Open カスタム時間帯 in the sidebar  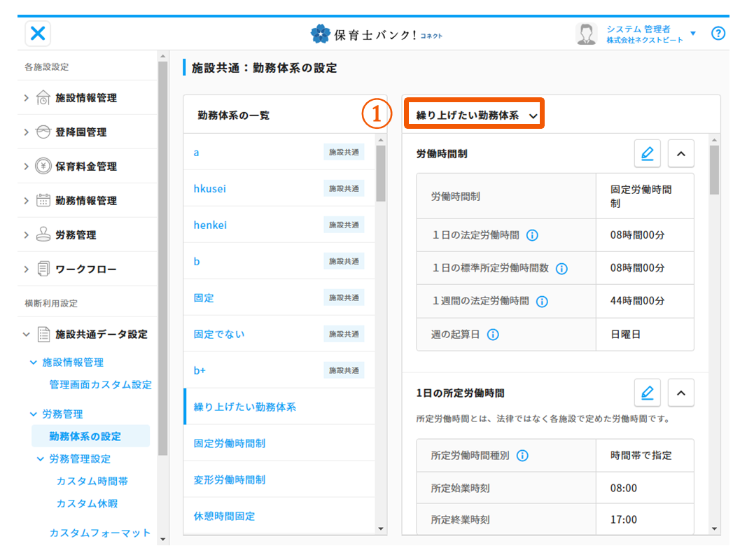(92, 482)
